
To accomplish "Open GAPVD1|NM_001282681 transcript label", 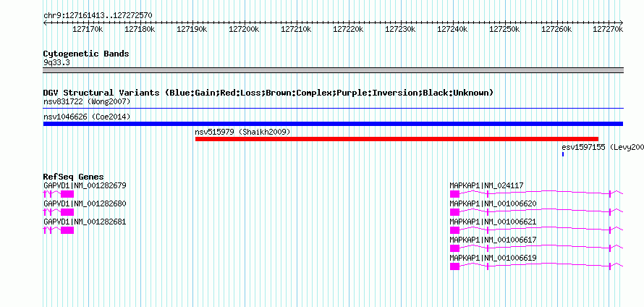I will (x=85, y=222).
